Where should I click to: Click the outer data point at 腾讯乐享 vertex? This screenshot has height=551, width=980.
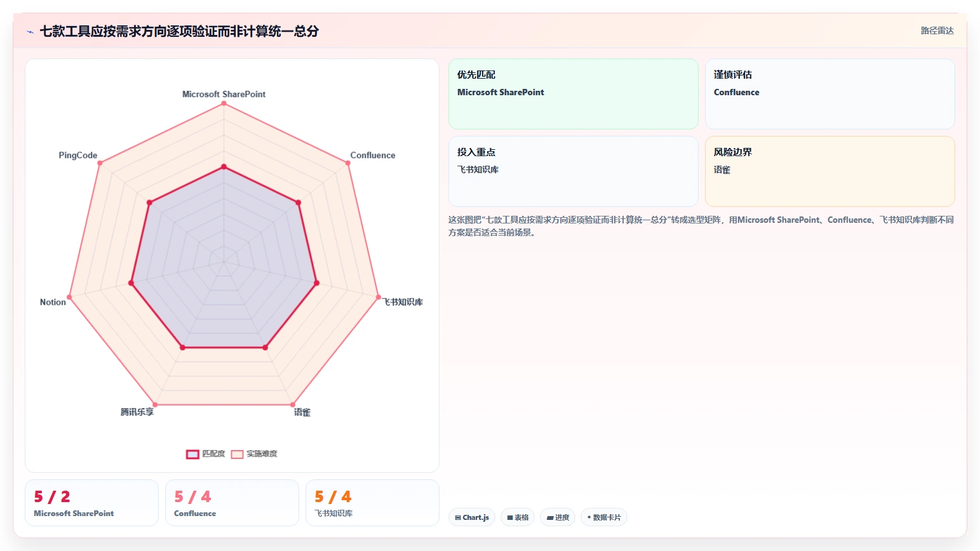[155, 404]
